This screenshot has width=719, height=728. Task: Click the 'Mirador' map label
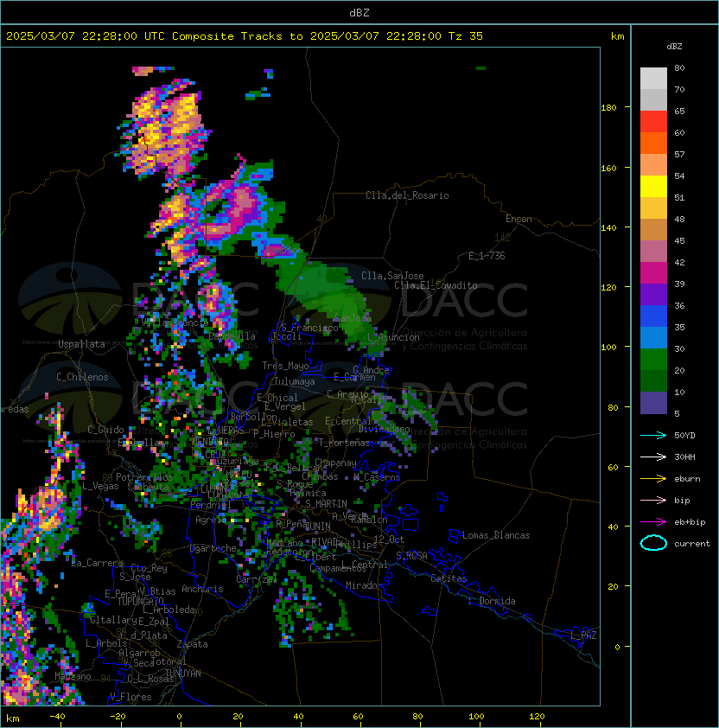pos(365,585)
